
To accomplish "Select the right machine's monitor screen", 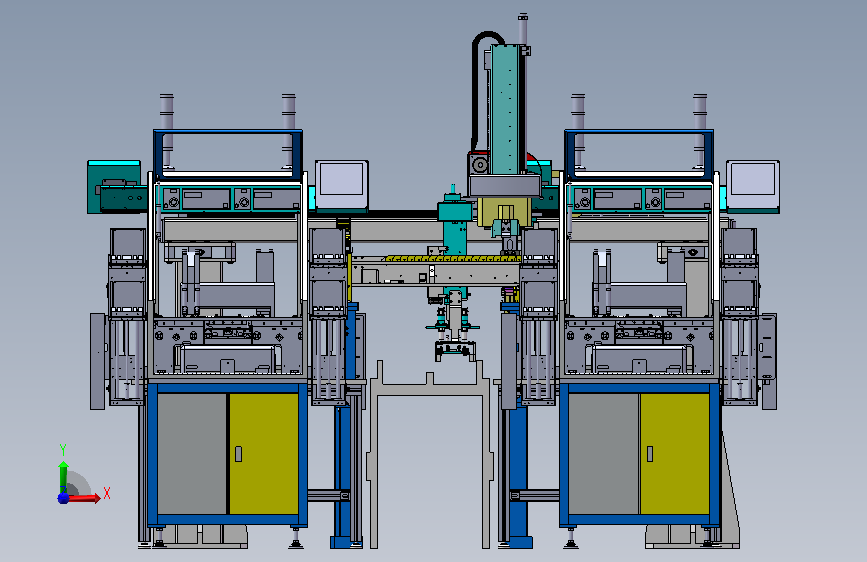I will point(753,179).
